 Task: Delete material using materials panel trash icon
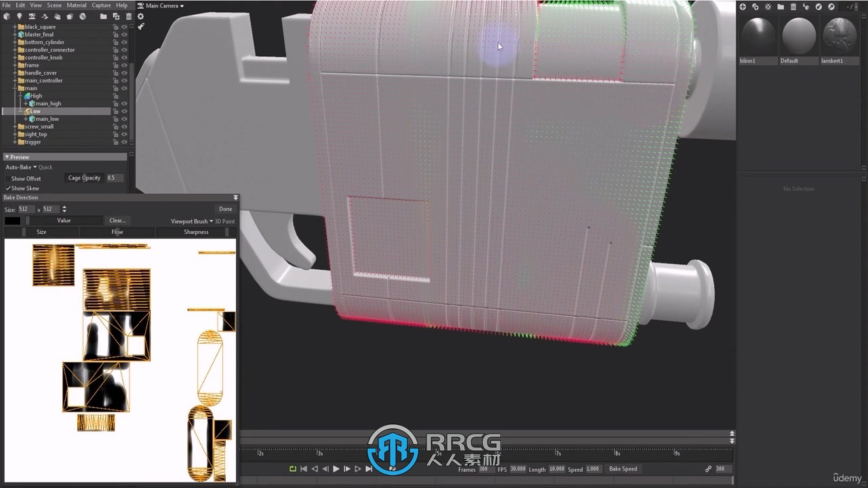click(793, 7)
